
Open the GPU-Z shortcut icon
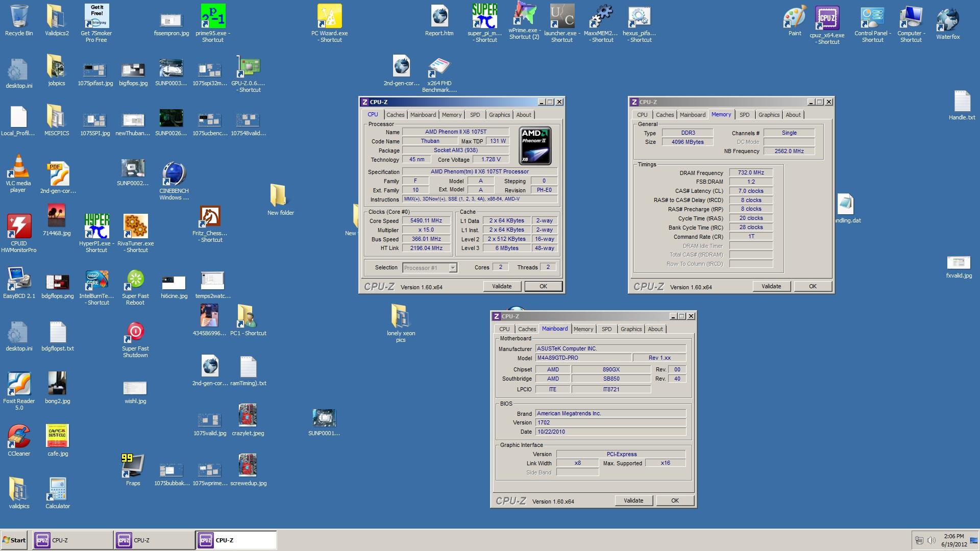coord(248,74)
